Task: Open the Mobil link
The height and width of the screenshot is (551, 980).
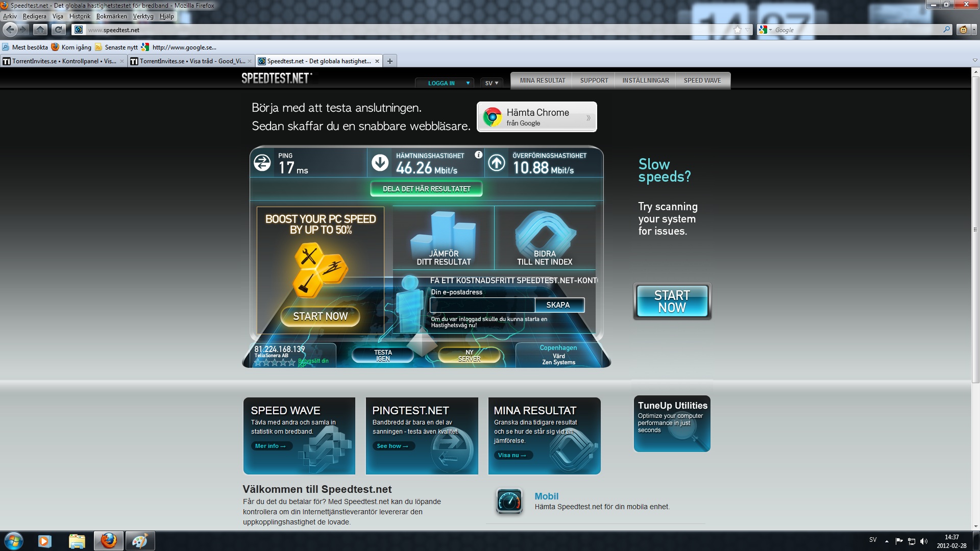Action: click(546, 496)
